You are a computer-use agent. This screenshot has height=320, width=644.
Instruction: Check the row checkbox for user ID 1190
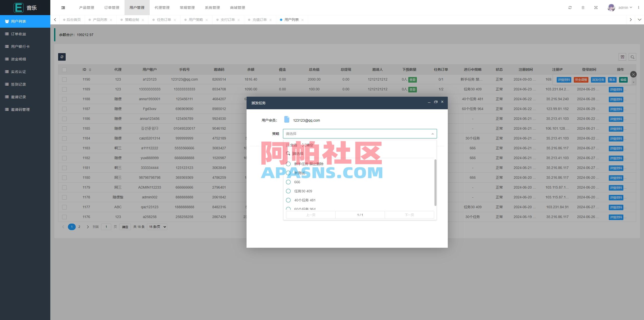[64, 79]
